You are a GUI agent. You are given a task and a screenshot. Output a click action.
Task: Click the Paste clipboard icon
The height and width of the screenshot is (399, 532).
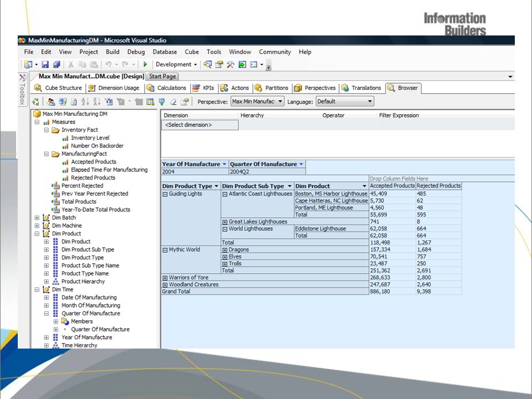tap(94, 64)
